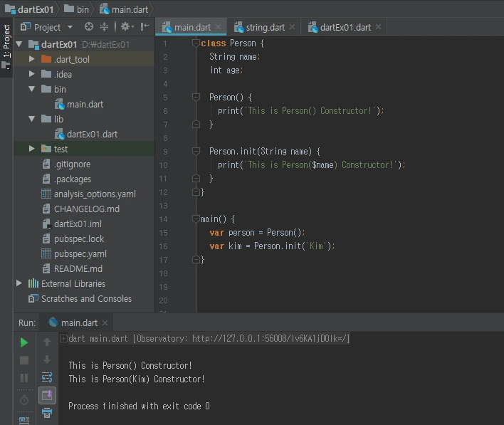
Task: Fold Person() constructor at line 5
Action: point(196,96)
